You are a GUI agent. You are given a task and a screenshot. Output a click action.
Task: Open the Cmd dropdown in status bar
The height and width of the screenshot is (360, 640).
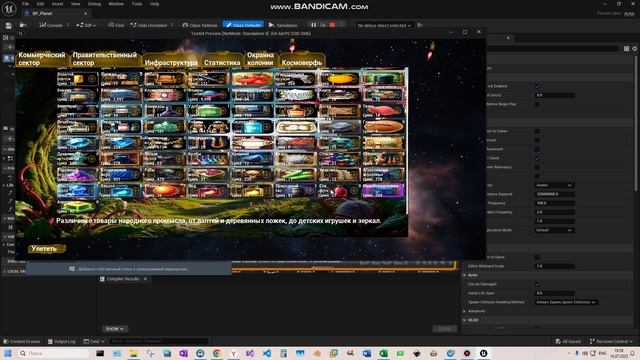pyautogui.click(x=93, y=341)
